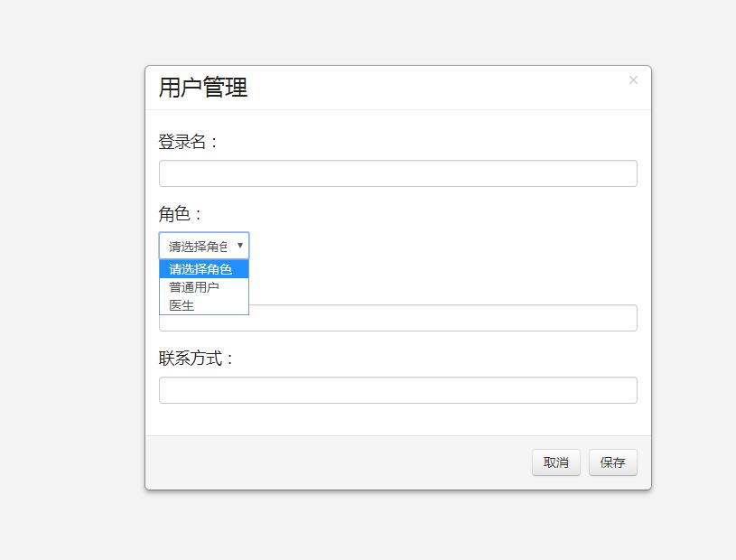736x560 pixels.
Task: Click the role dropdown's triangle arrow
Action: point(240,245)
